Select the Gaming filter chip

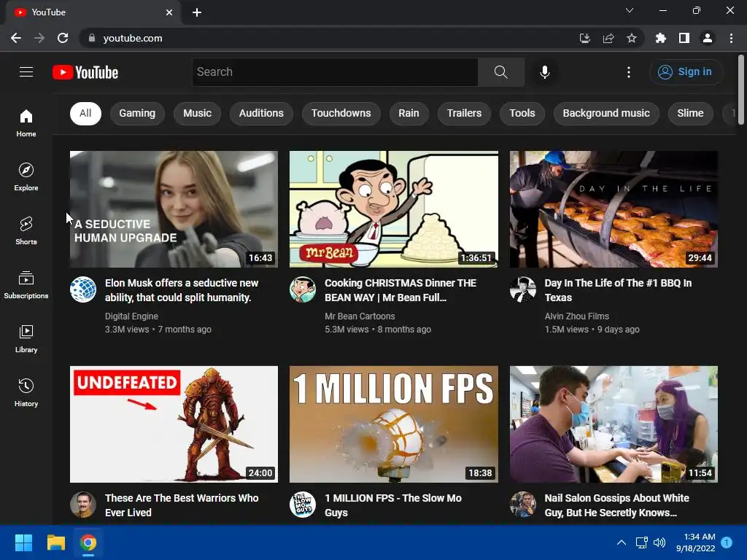pos(137,113)
